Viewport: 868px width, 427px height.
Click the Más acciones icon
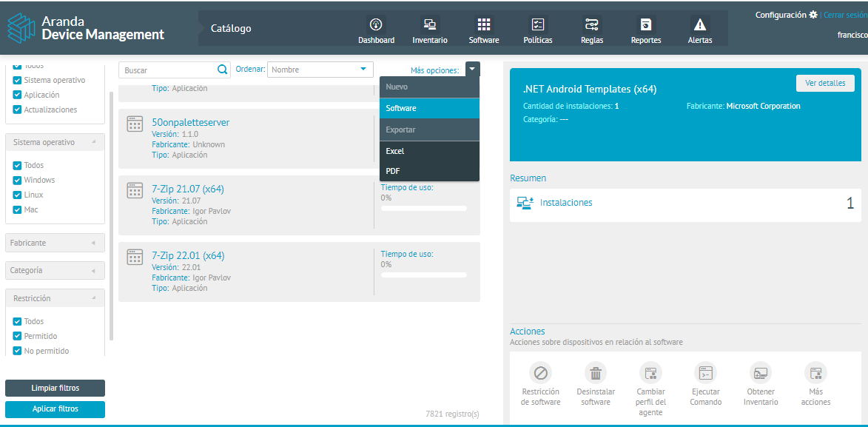(x=816, y=374)
